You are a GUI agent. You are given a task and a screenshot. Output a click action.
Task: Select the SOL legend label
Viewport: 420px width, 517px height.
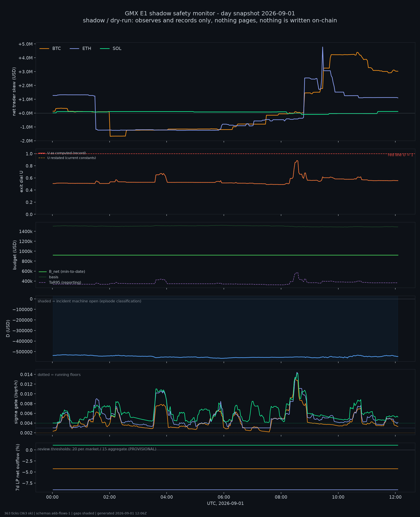click(117, 49)
